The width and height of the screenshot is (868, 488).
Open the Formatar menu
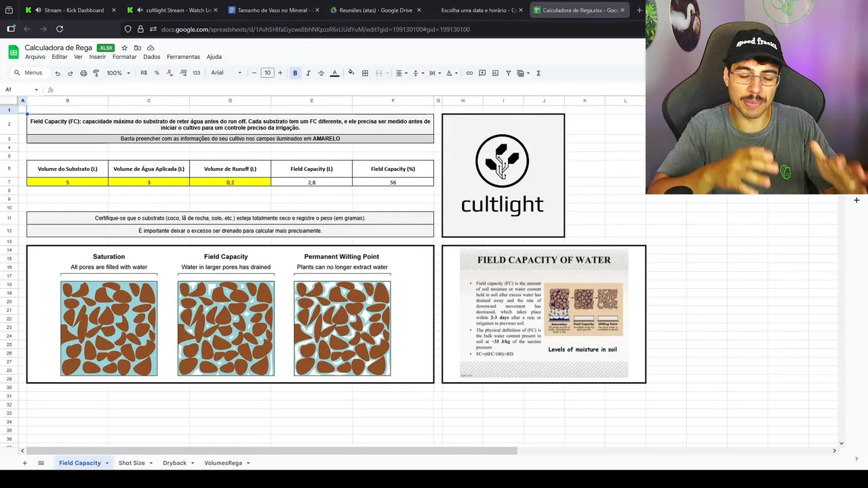click(125, 57)
